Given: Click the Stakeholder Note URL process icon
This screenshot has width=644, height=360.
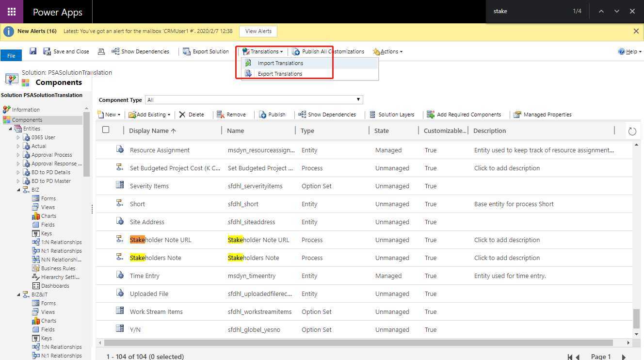Looking at the screenshot, I should pos(120,239).
